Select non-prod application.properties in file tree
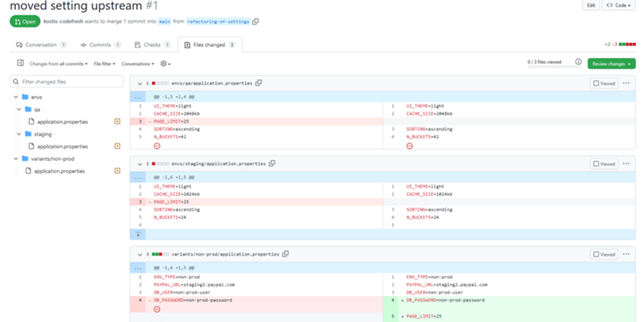Screen dimensions: 644x322 (x=60, y=170)
